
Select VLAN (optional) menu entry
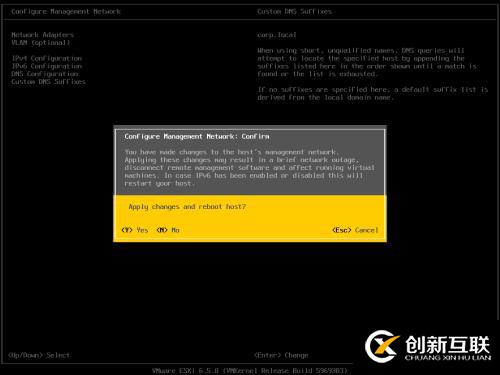(41, 43)
